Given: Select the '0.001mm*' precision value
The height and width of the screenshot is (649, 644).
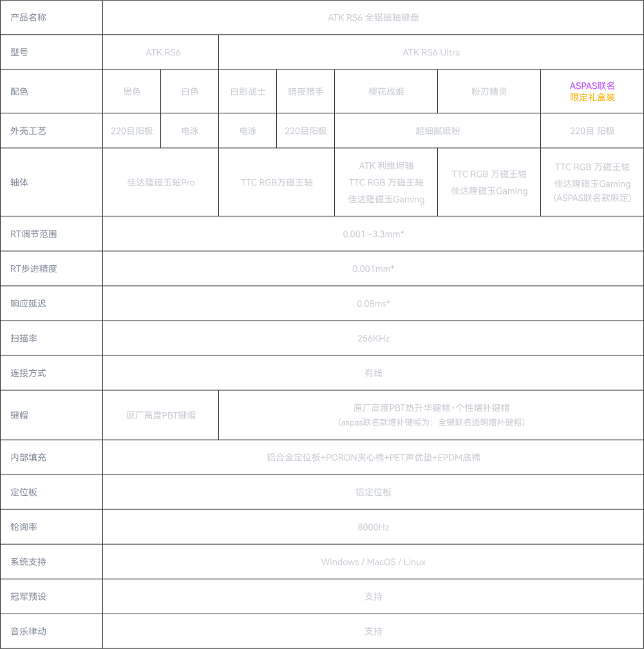Looking at the screenshot, I should pyautogui.click(x=373, y=268).
